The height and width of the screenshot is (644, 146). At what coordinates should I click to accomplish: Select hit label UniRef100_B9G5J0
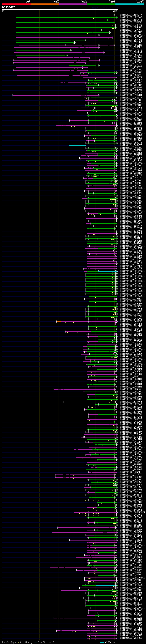click(131, 376)
